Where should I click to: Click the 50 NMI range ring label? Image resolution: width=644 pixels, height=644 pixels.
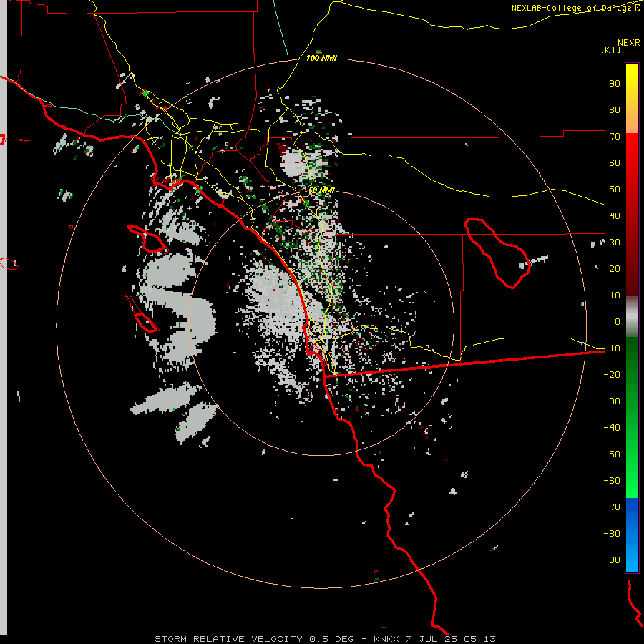[x=321, y=190]
